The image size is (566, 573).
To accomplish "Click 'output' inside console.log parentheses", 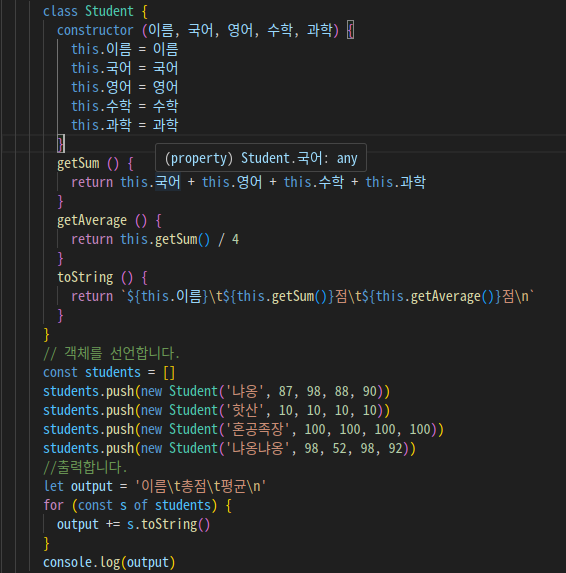I will point(148,562).
